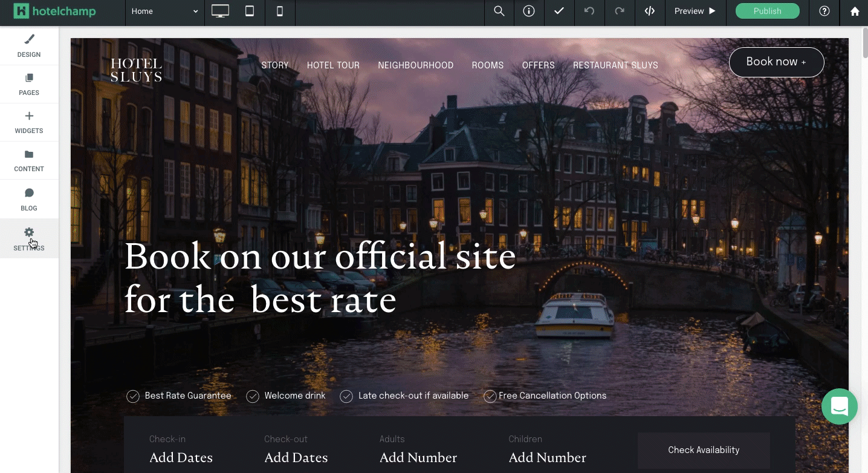Switch to desktop view
The image size is (868, 473).
coord(220,11)
